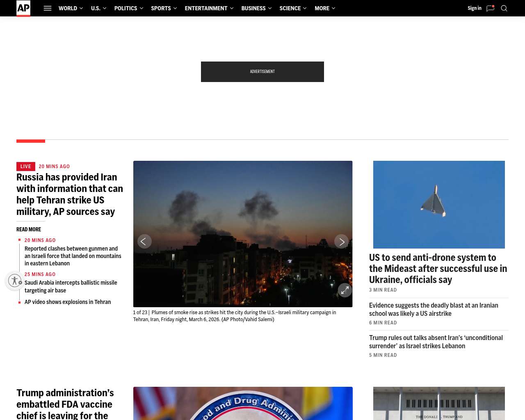Open the hamburger navigation menu

click(48, 8)
